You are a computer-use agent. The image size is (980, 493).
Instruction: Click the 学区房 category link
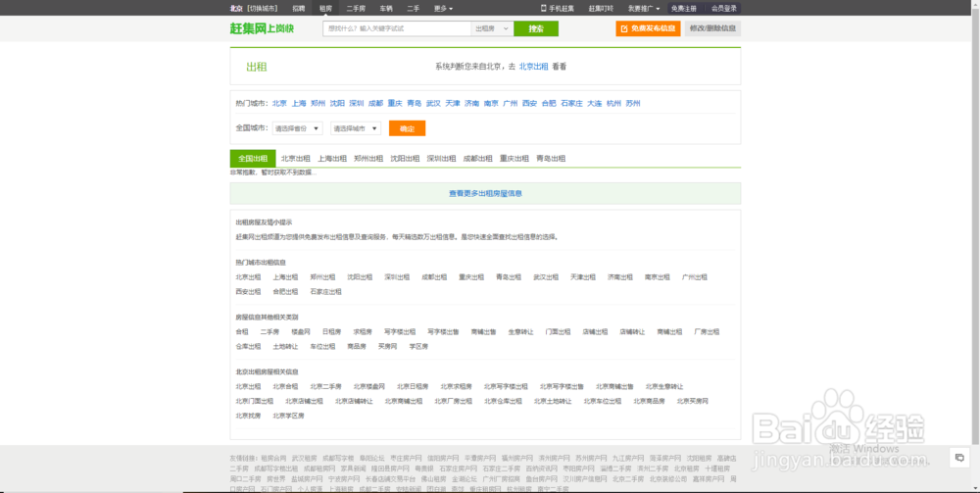tap(418, 347)
